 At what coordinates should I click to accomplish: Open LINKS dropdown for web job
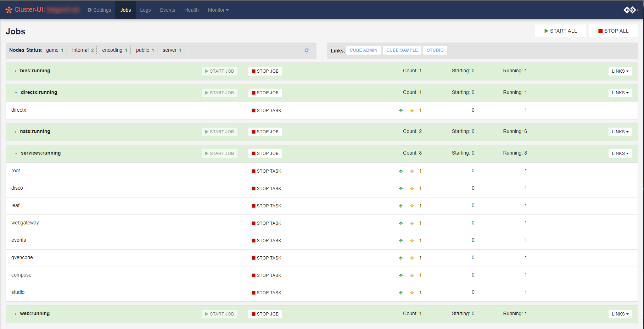pyautogui.click(x=620, y=314)
